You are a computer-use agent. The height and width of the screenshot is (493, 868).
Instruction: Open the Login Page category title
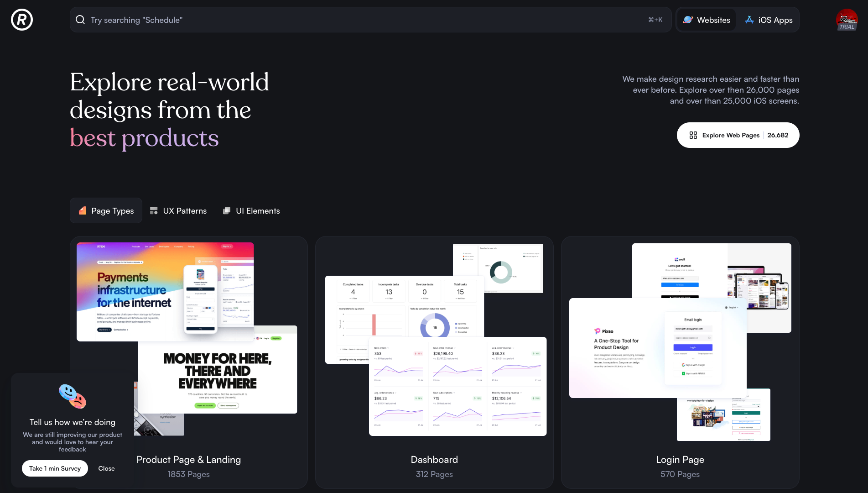[680, 460]
